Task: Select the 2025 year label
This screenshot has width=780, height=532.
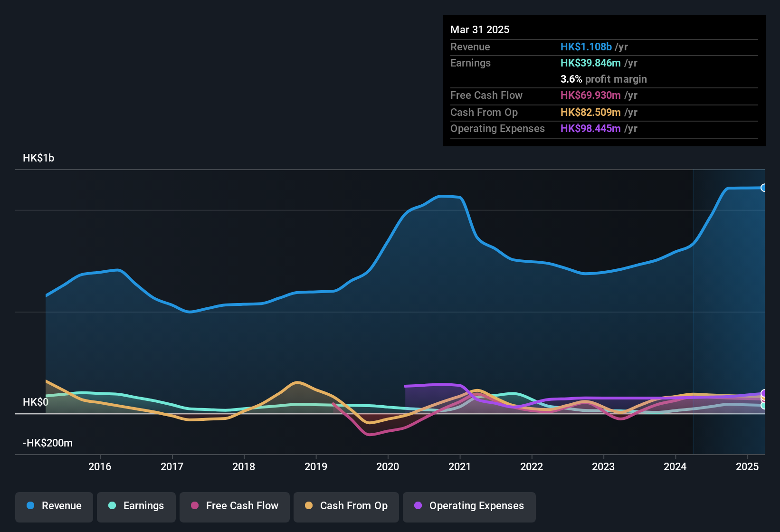Action: (747, 467)
